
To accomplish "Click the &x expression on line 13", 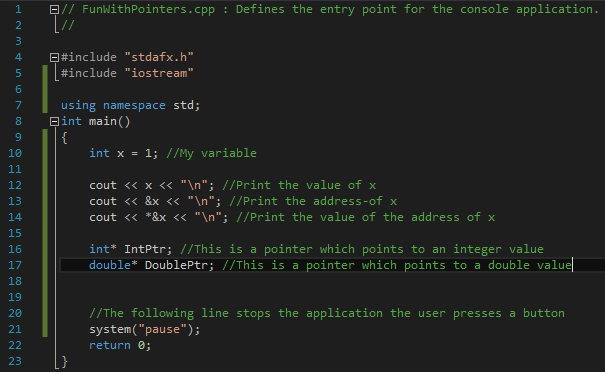I will coord(152,201).
